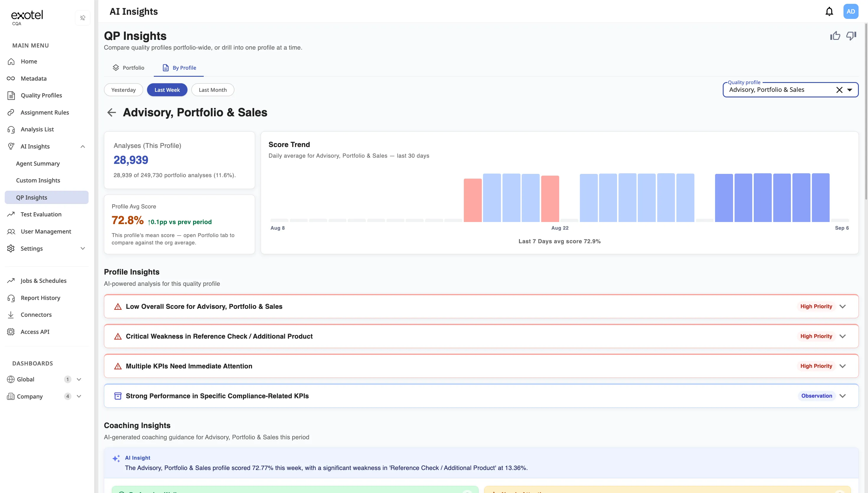Expand the Global dashboards chevron
Viewport: 868px width, 493px height.
(79, 379)
